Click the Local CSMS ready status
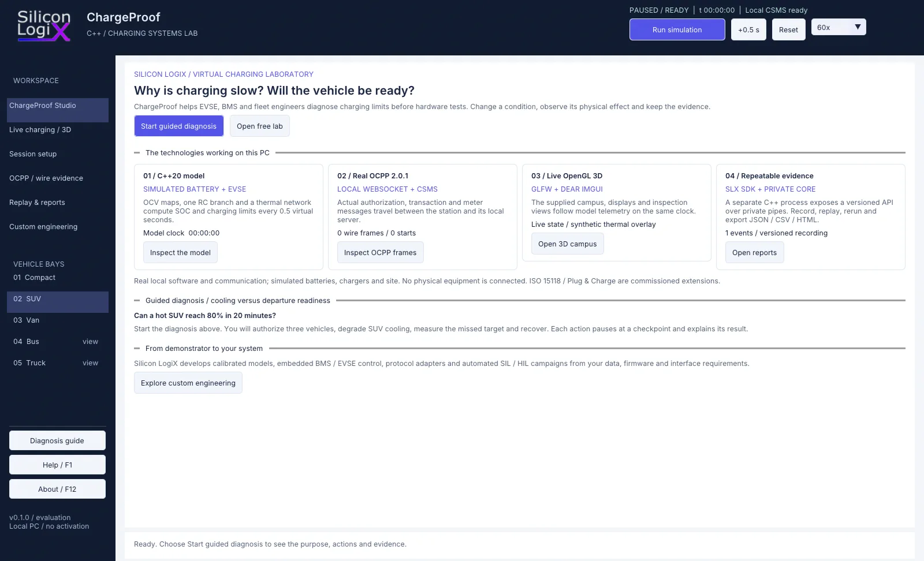Image resolution: width=924 pixels, height=561 pixels. point(776,10)
